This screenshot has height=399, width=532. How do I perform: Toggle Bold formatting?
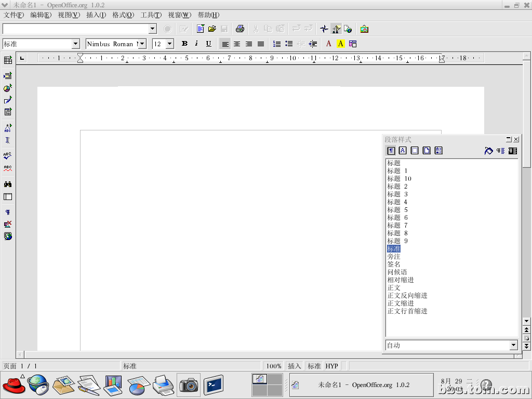184,44
